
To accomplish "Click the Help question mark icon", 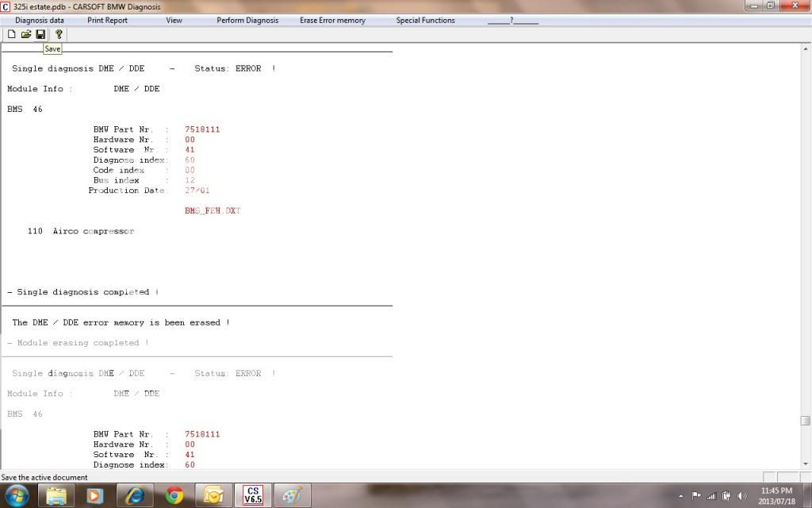I will (59, 34).
